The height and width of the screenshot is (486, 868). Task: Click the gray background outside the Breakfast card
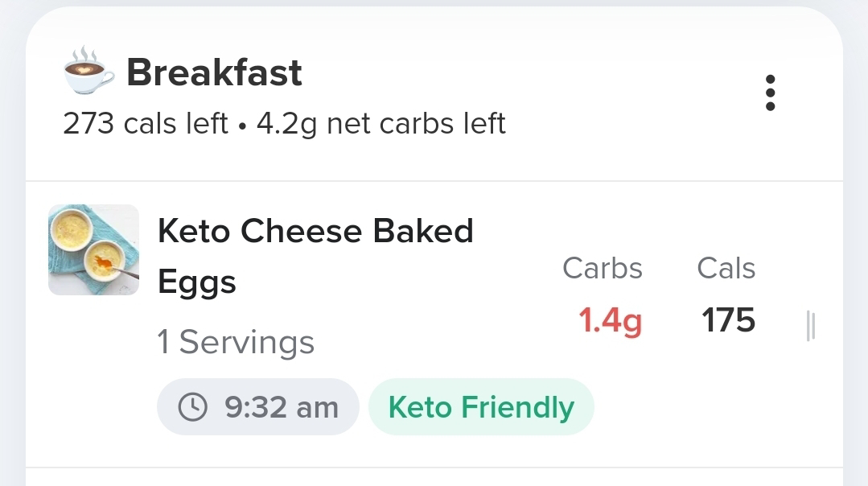(11, 241)
